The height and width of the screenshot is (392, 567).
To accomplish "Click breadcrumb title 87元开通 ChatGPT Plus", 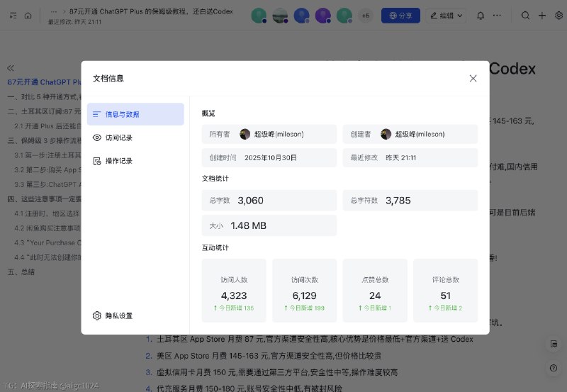I will (151, 11).
